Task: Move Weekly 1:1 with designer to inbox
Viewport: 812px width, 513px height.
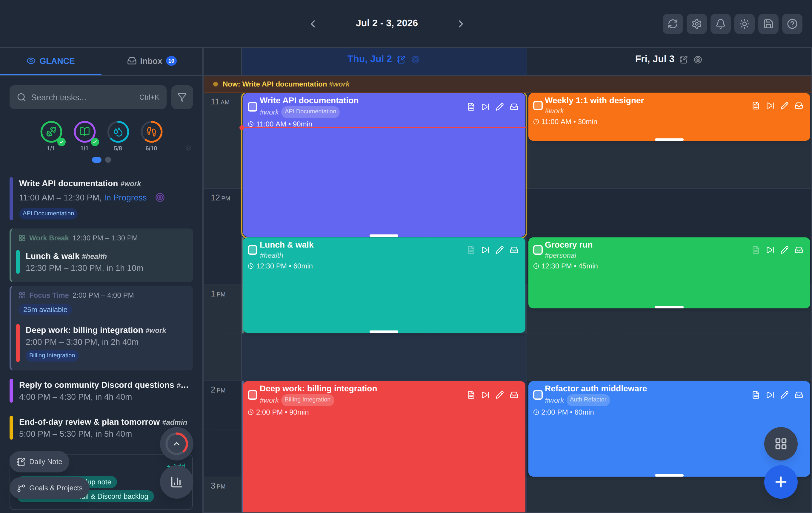Action: 799,106
